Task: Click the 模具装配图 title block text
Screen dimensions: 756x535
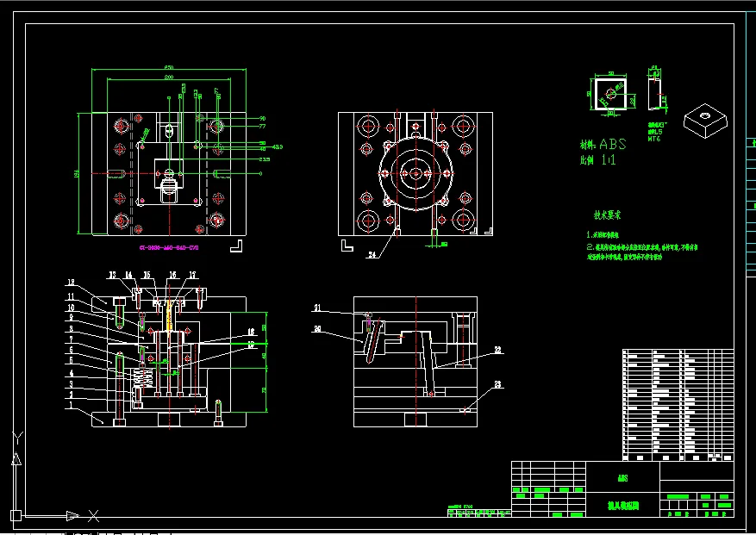Action: pos(623,506)
